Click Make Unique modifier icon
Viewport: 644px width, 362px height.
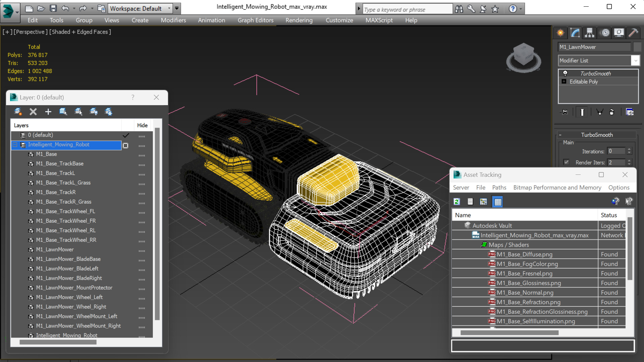pos(600,112)
